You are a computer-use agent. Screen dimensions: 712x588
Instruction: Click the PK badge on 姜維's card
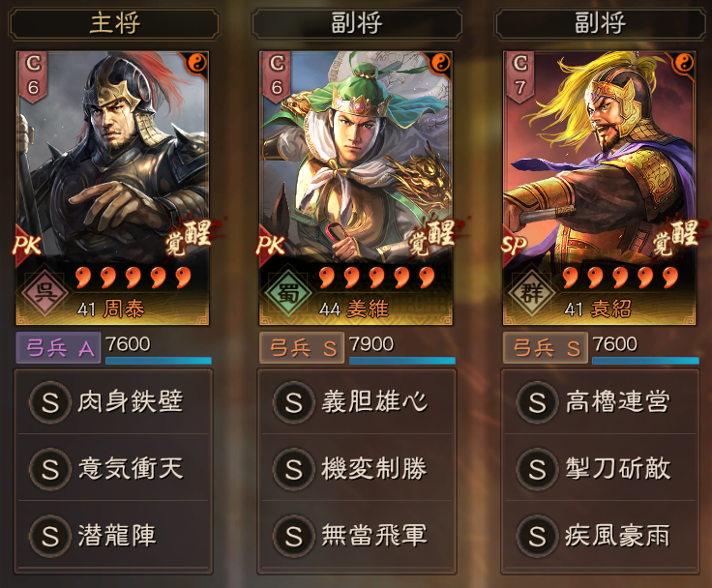271,246
